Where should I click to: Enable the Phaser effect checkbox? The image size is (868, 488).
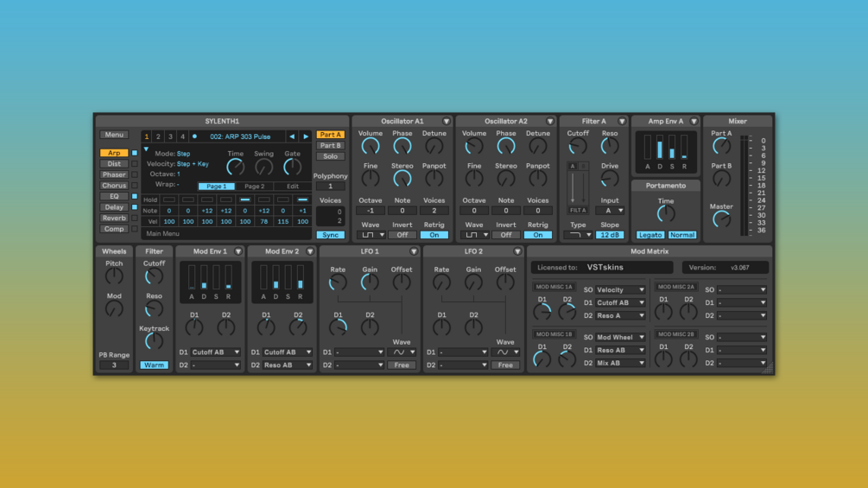pos(135,174)
